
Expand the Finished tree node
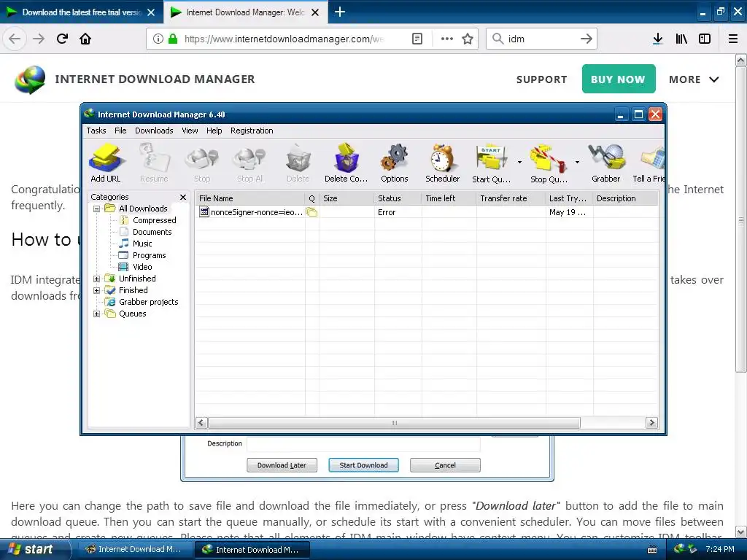[x=97, y=290]
